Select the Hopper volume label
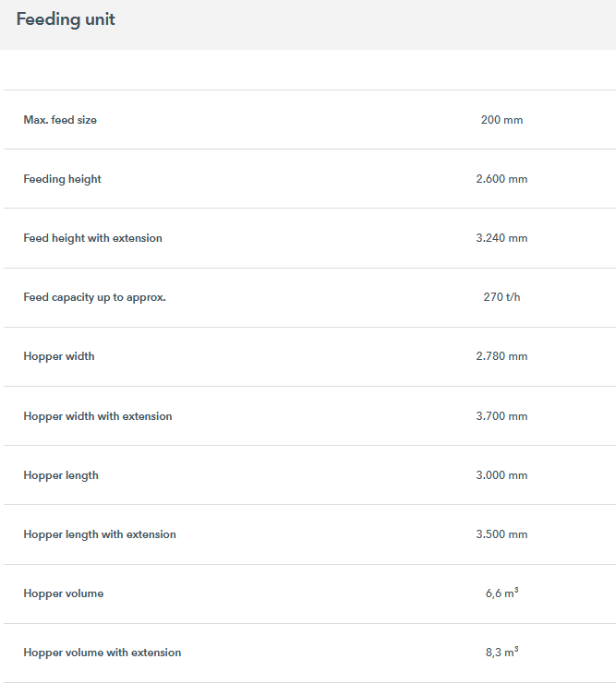 [64, 593]
